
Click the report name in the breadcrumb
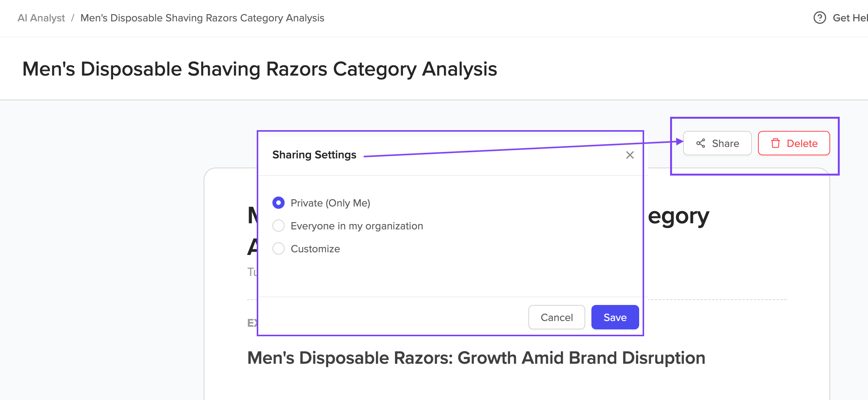(202, 18)
